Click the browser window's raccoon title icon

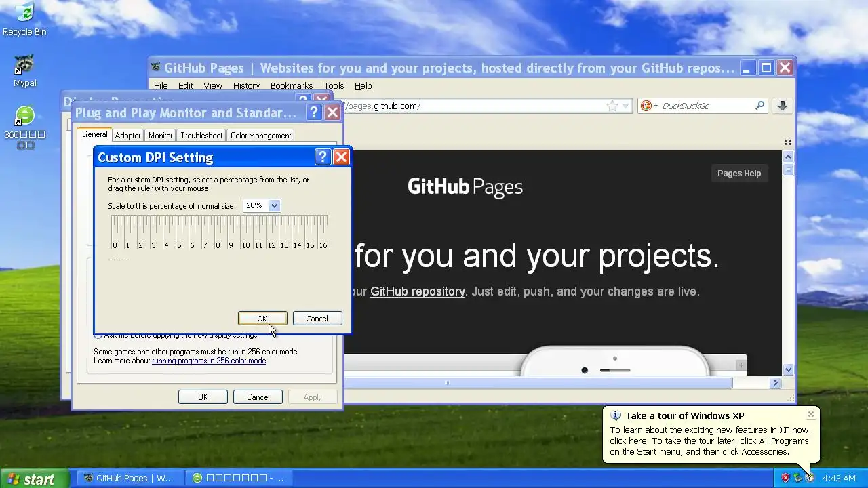coord(156,68)
